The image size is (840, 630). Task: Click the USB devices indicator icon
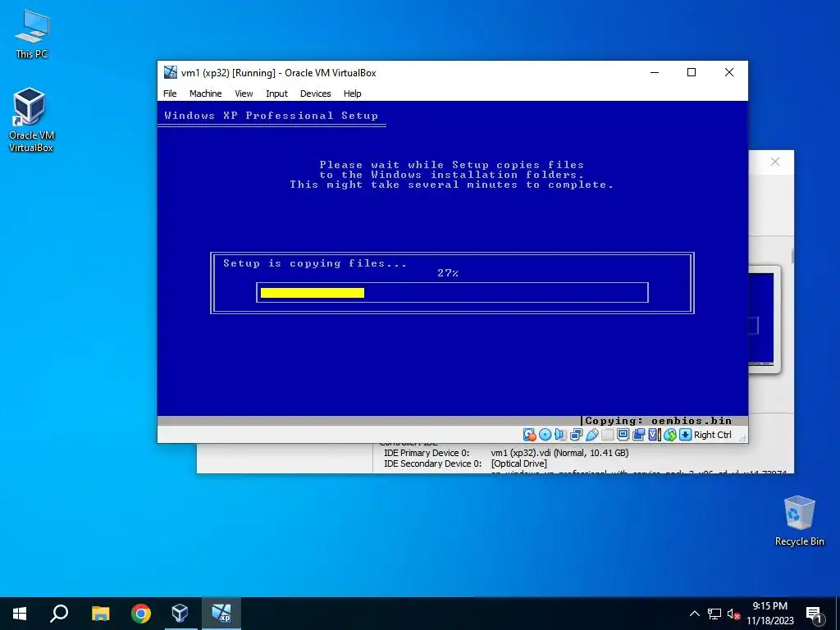592,435
